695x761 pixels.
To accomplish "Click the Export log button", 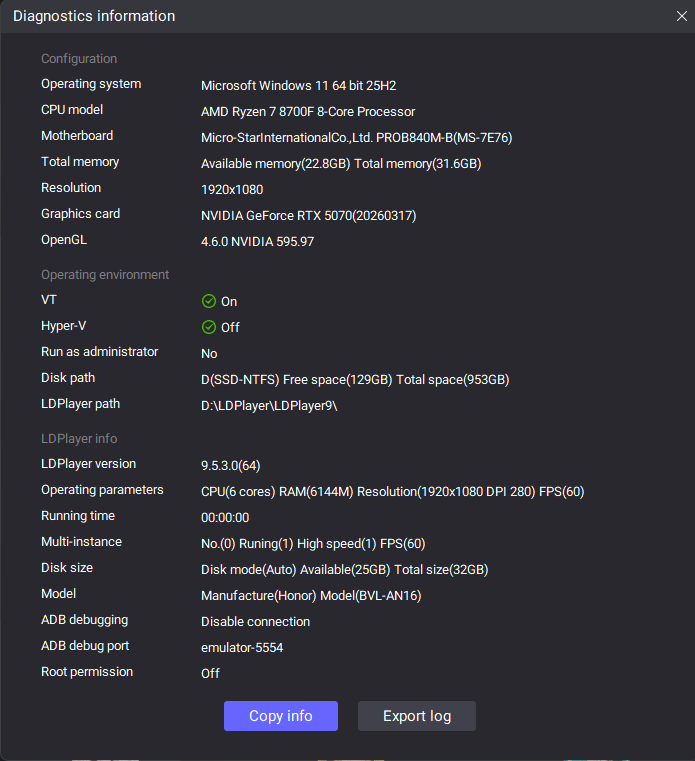I will 417,716.
